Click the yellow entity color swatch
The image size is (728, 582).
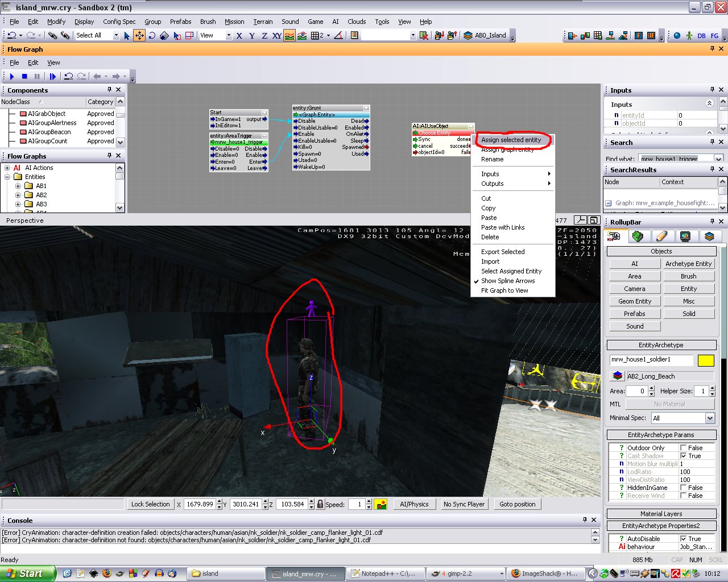click(706, 360)
